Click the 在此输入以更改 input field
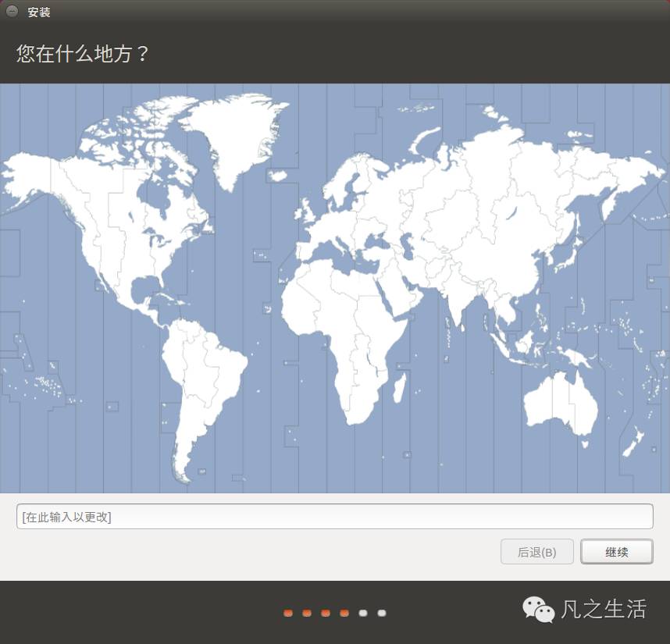670x644 pixels. [335, 516]
